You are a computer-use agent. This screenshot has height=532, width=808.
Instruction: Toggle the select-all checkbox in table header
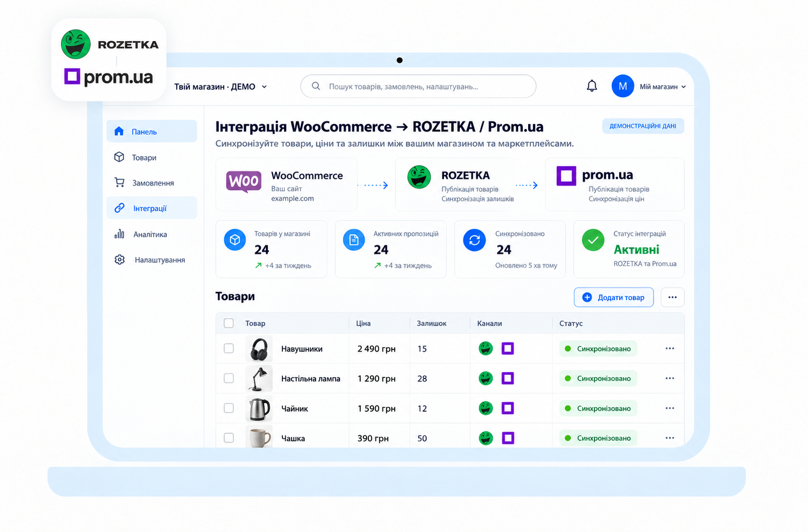(x=229, y=323)
